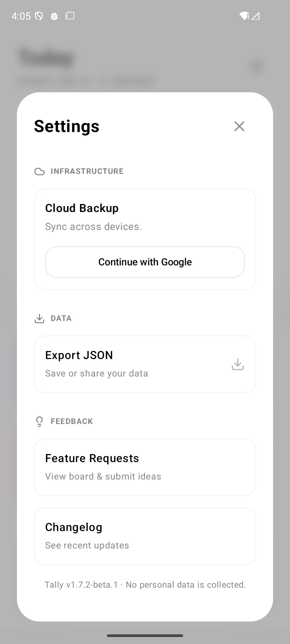Screen dimensions: 290x644
Task: Click the Wi-Fi icon in status bar
Action: [x=244, y=16]
